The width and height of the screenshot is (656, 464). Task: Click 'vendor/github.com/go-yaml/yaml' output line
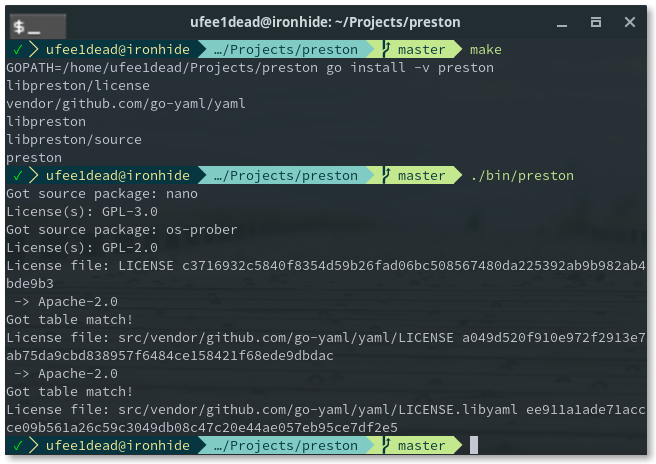point(126,104)
